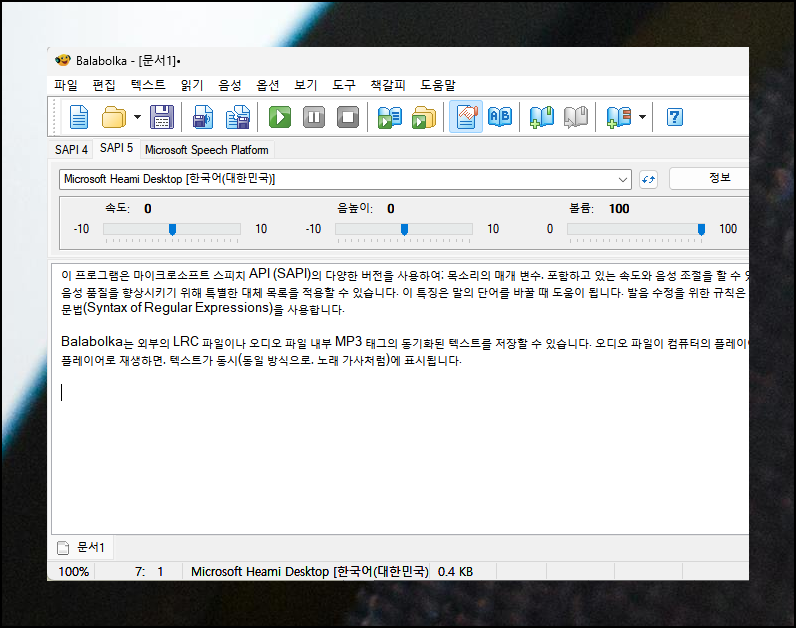
Task: Click the read text from files icon
Action: click(424, 117)
